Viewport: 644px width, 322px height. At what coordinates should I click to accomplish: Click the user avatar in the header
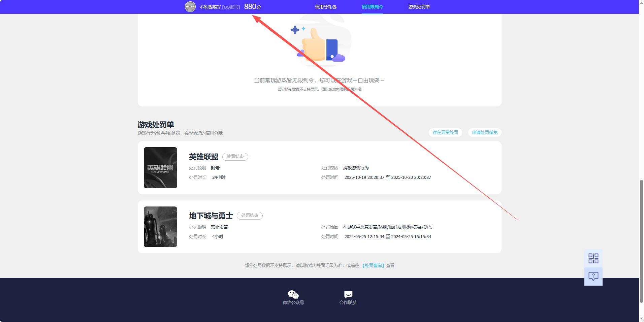point(190,7)
